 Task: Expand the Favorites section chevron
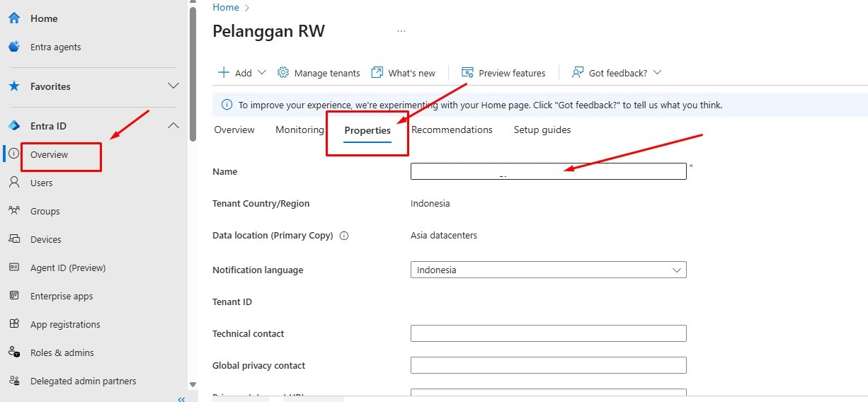[173, 86]
